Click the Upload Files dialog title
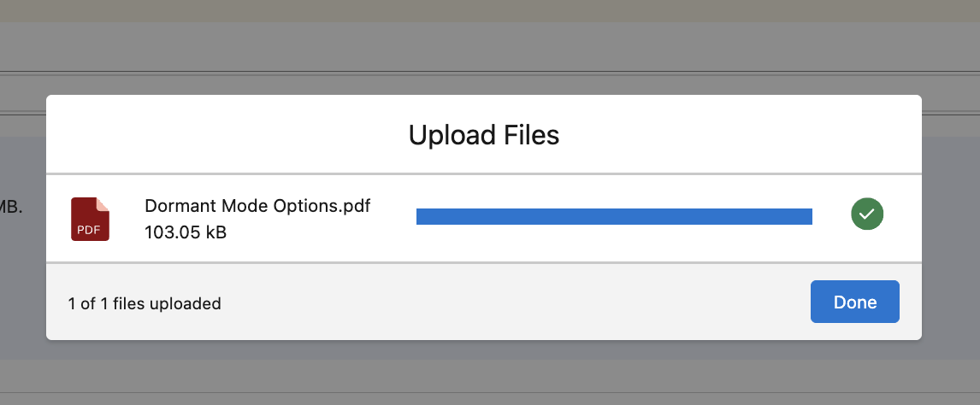The width and height of the screenshot is (980, 405). click(x=483, y=135)
